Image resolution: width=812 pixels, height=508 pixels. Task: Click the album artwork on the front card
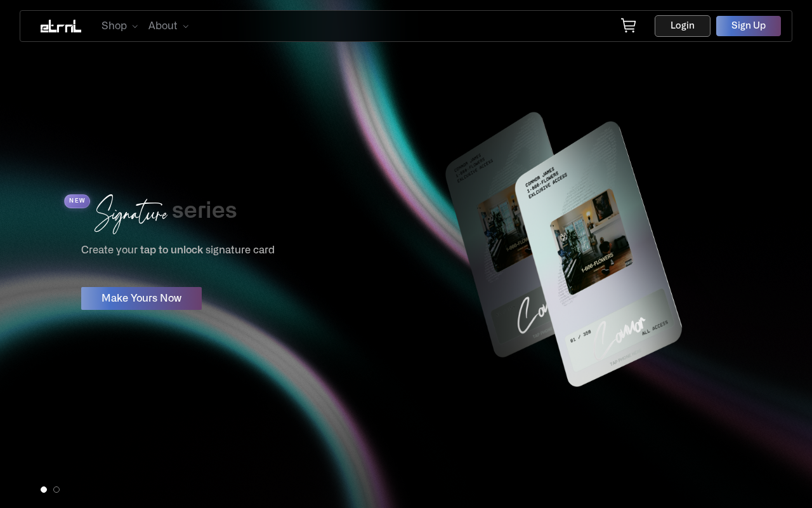(x=591, y=242)
